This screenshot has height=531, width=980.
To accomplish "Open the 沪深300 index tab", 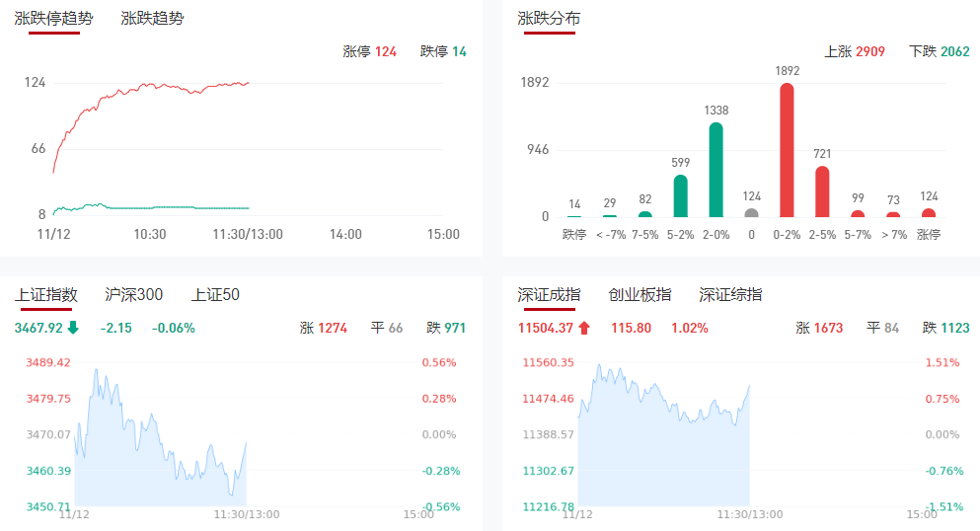I will 134,294.
